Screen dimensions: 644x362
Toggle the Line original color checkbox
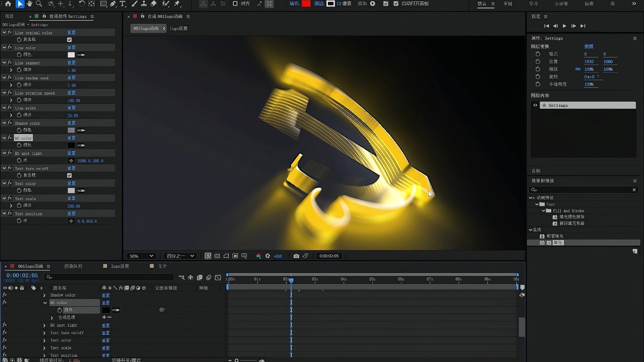69,40
